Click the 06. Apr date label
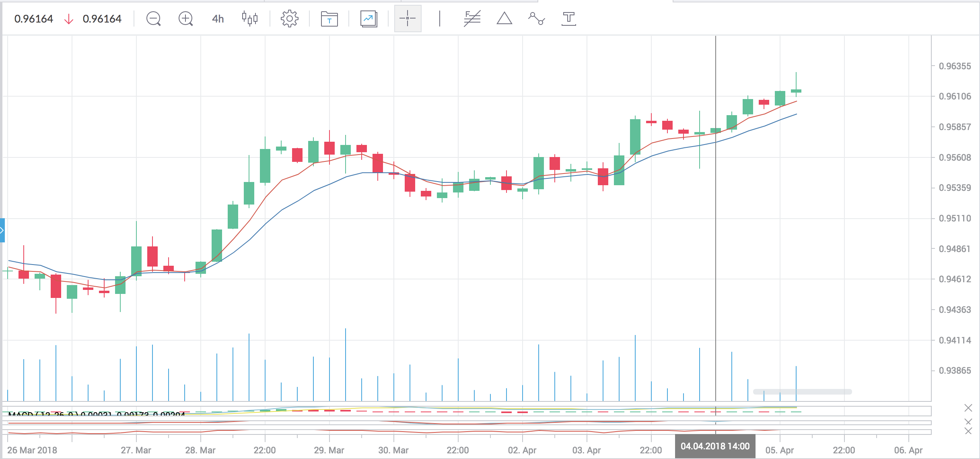Viewport: 980px width, 459px height. pos(908,450)
